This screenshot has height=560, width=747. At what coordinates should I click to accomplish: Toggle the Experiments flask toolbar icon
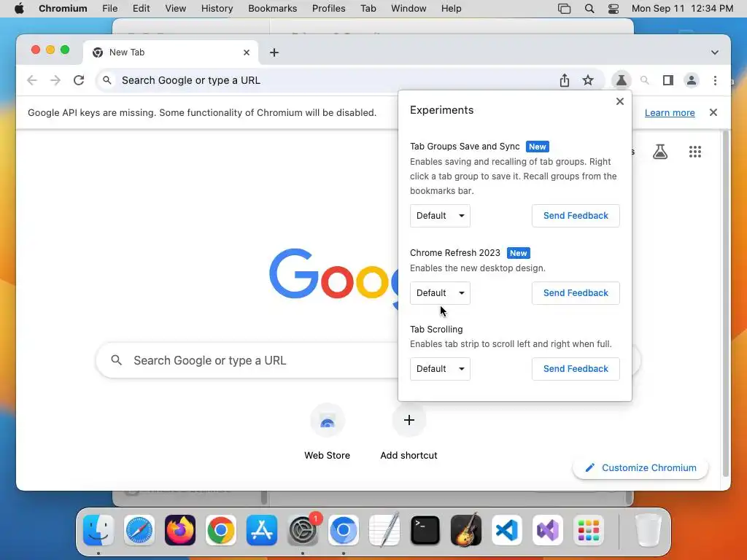(x=622, y=80)
